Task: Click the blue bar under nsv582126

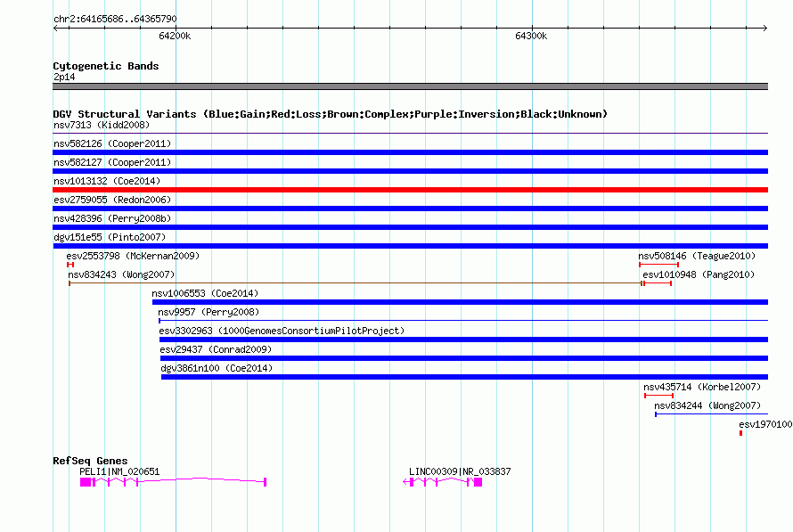Action: tap(410, 152)
